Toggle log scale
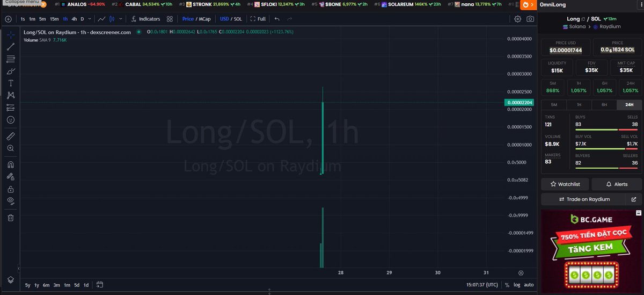 [517, 285]
